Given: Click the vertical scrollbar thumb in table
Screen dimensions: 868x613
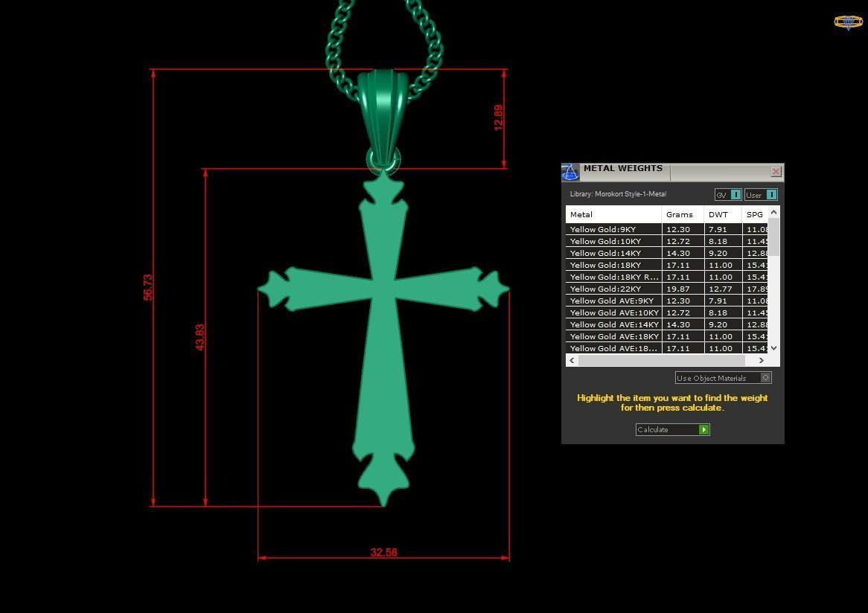Looking at the screenshot, I should click(x=774, y=237).
